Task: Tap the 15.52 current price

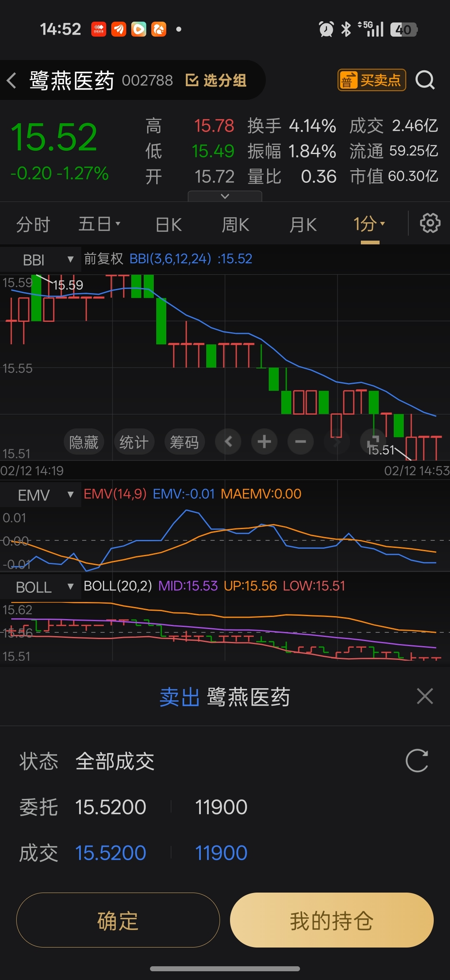Action: point(54,137)
